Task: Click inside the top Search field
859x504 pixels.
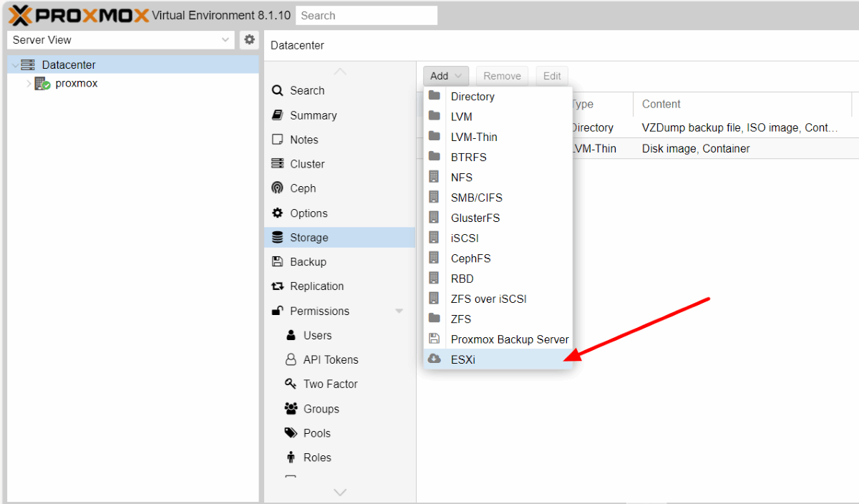Action: point(366,14)
